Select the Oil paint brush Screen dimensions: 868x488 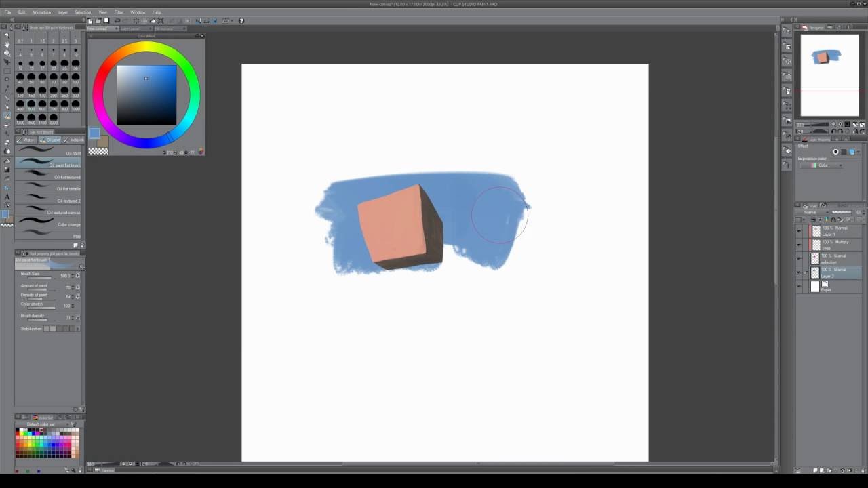[48, 151]
